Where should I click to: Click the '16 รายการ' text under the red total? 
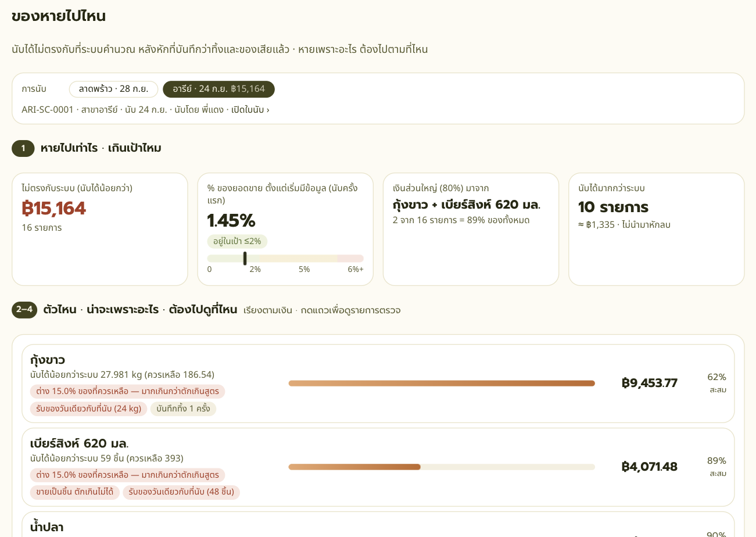41,227
